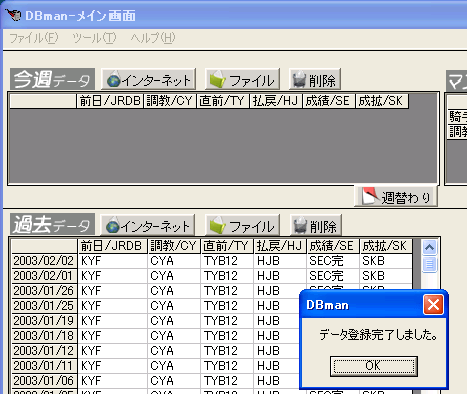467x394 pixels.
Task: Select the 2003/01/18 date row
Action: pos(44,336)
